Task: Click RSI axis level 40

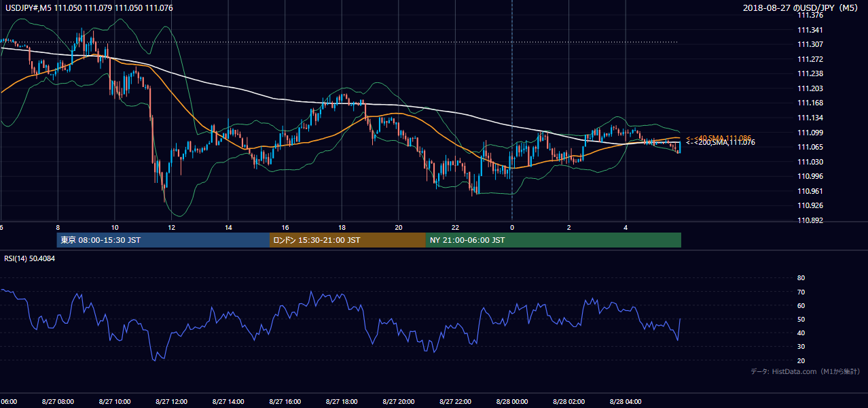Action: (x=801, y=333)
